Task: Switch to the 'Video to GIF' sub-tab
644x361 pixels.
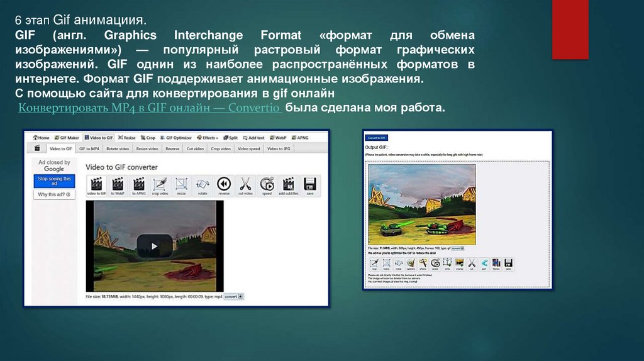Action: [x=61, y=148]
